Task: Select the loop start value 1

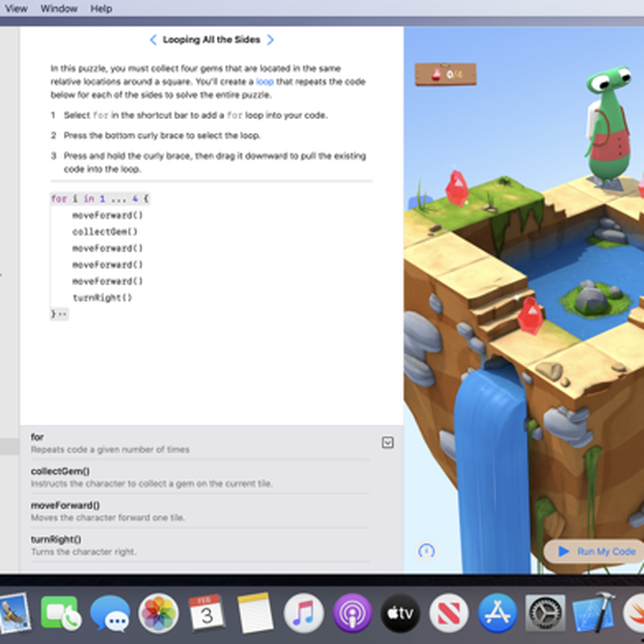Action: coord(102,199)
